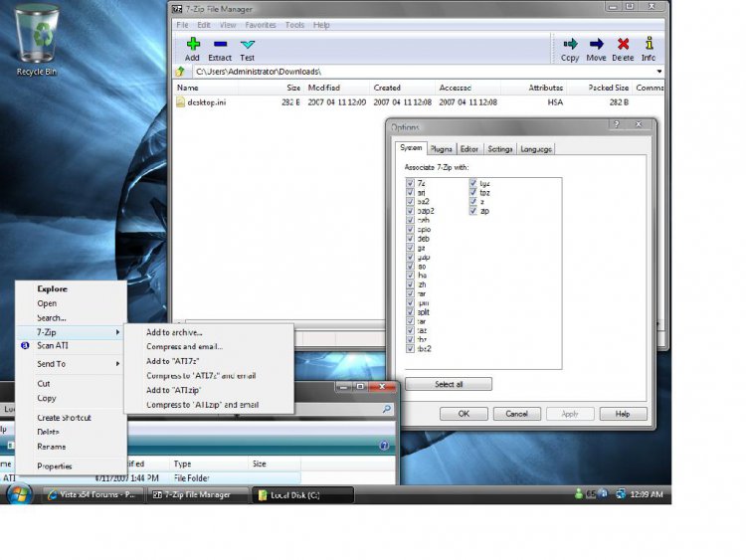
Task: Toggle the iso file type checkbox
Action: 410,266
